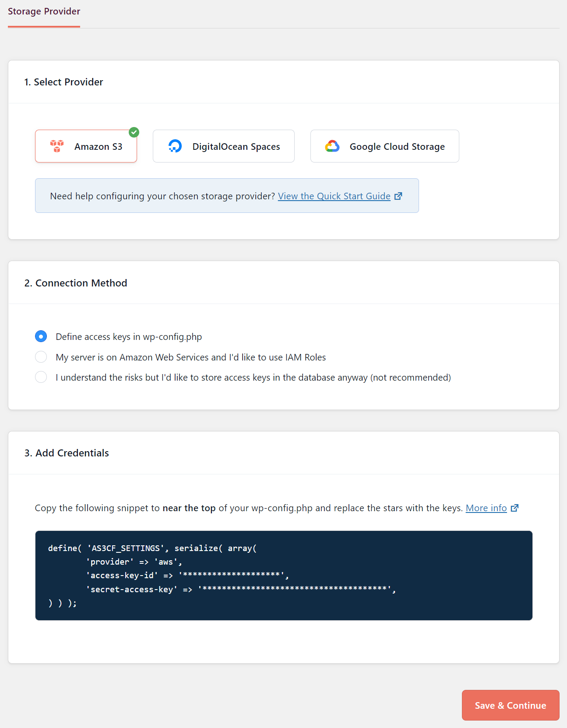Click the Google Cloud Storage logo icon

click(x=332, y=146)
